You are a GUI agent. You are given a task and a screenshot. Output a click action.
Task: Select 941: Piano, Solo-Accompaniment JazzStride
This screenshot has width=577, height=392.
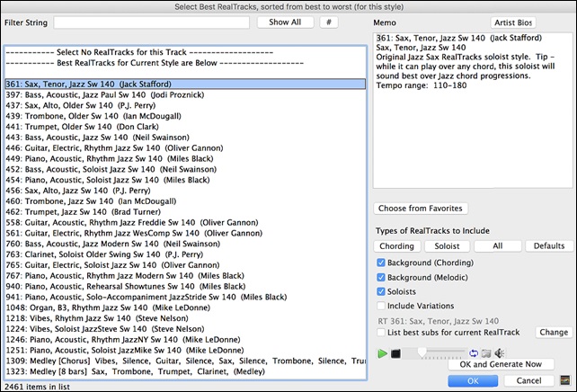[x=185, y=297]
